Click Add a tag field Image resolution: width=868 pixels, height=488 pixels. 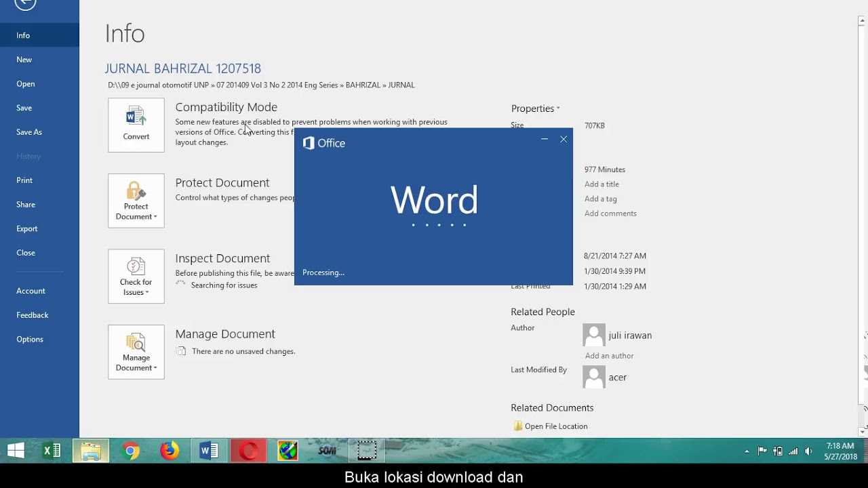click(601, 199)
